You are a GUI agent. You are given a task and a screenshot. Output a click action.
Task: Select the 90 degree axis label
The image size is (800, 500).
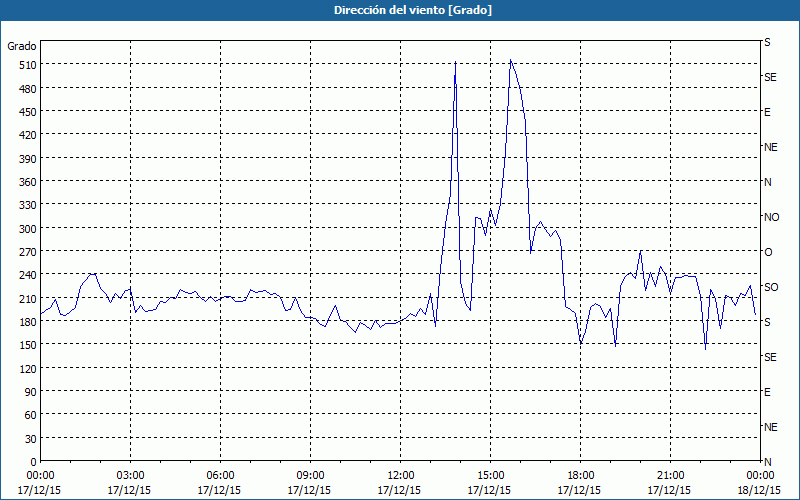coord(31,392)
